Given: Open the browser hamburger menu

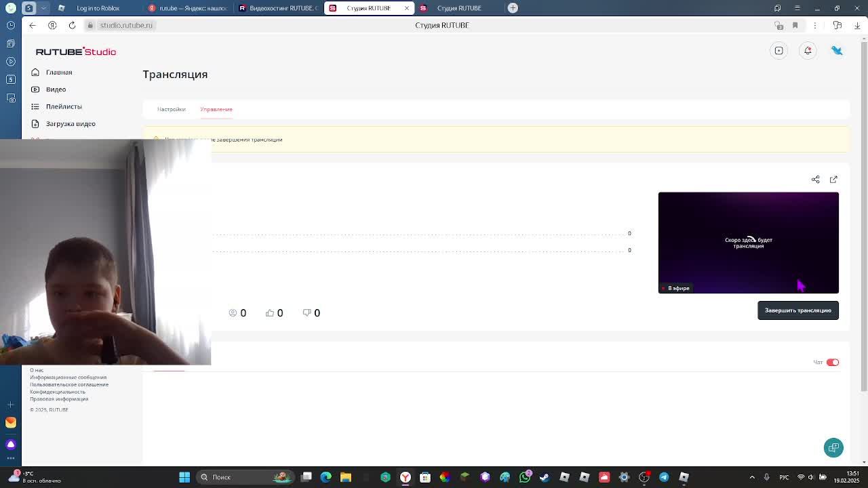Looking at the screenshot, I should (797, 8).
